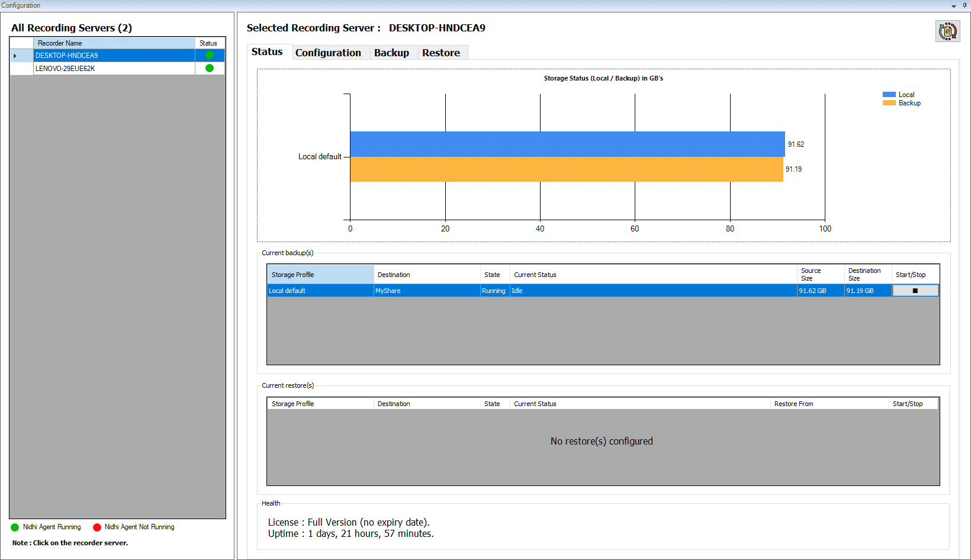Click the pin icon on the Configuration title bar
This screenshot has height=560, width=971.
pos(964,5)
